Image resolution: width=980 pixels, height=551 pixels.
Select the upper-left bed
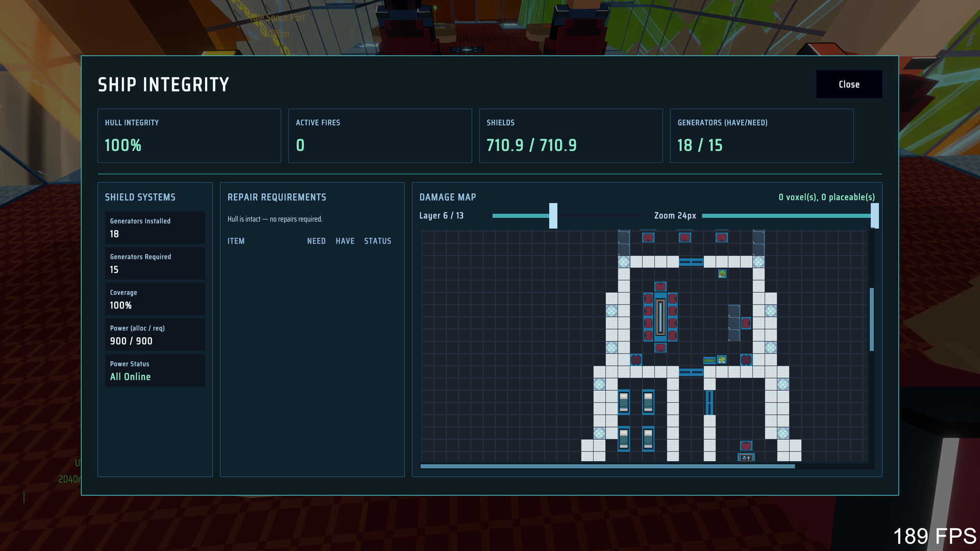coord(624,402)
